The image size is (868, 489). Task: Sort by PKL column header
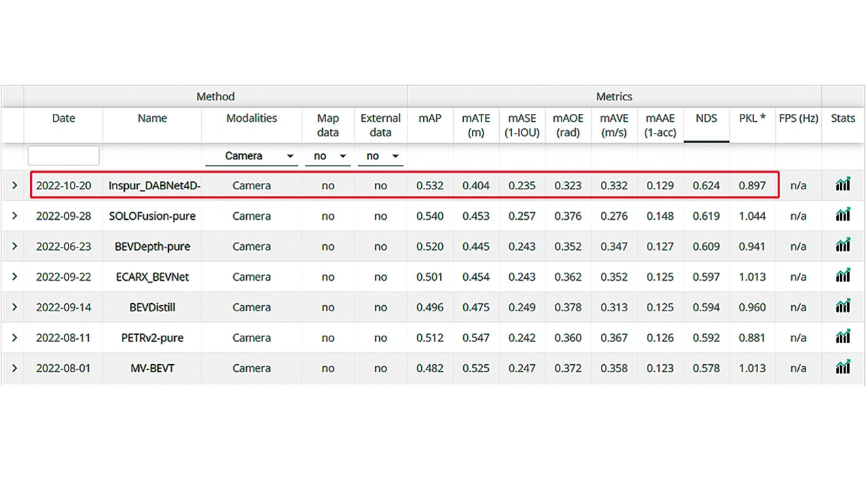point(752,118)
